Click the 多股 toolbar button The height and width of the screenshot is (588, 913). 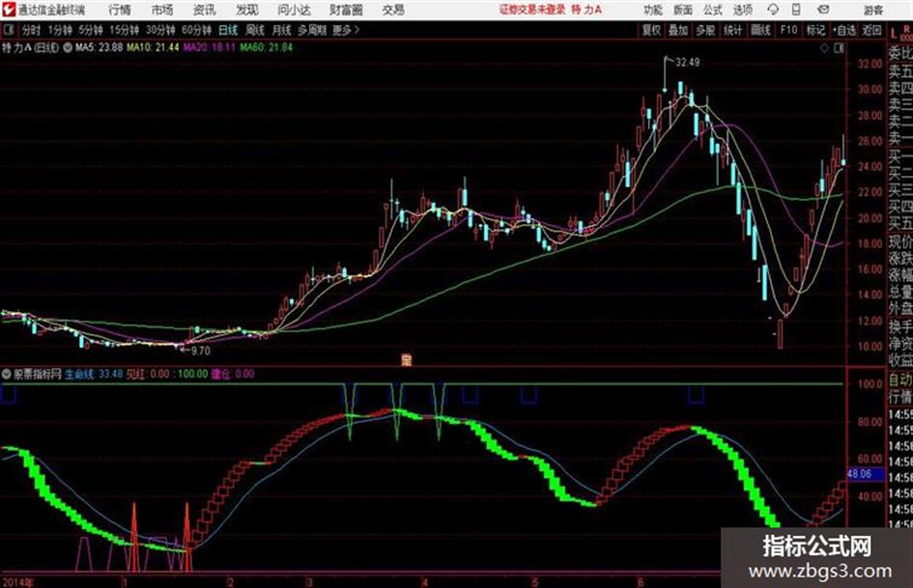705,30
